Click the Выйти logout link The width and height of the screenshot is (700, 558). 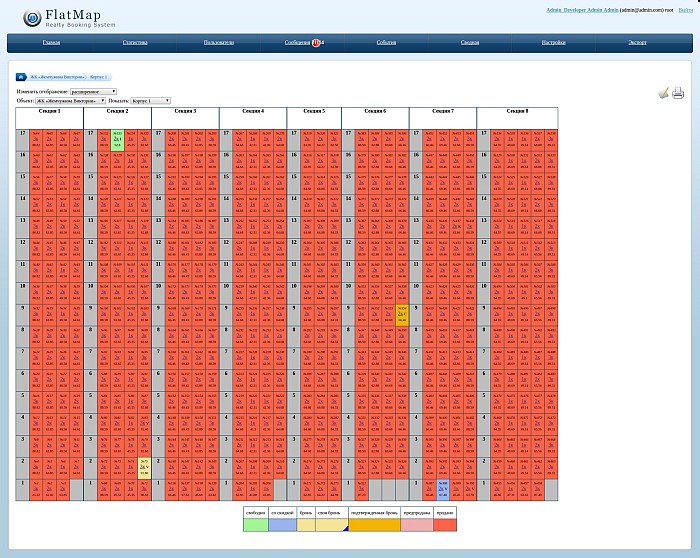coord(686,10)
